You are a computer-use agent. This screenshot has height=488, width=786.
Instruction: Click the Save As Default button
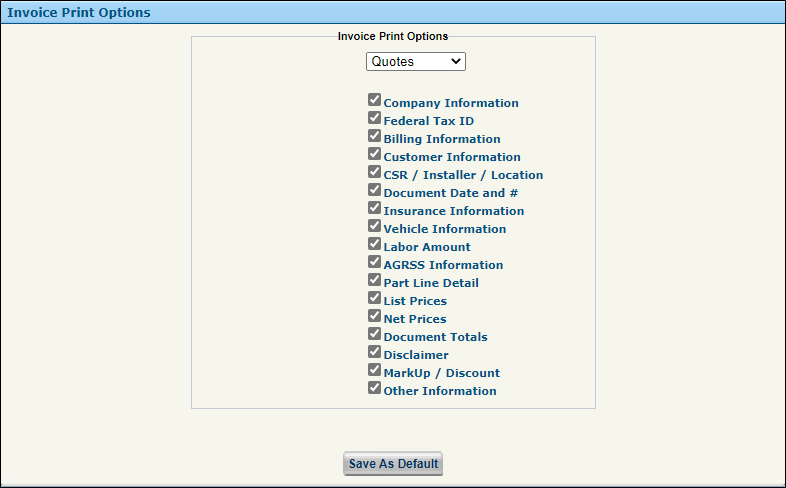pos(393,464)
